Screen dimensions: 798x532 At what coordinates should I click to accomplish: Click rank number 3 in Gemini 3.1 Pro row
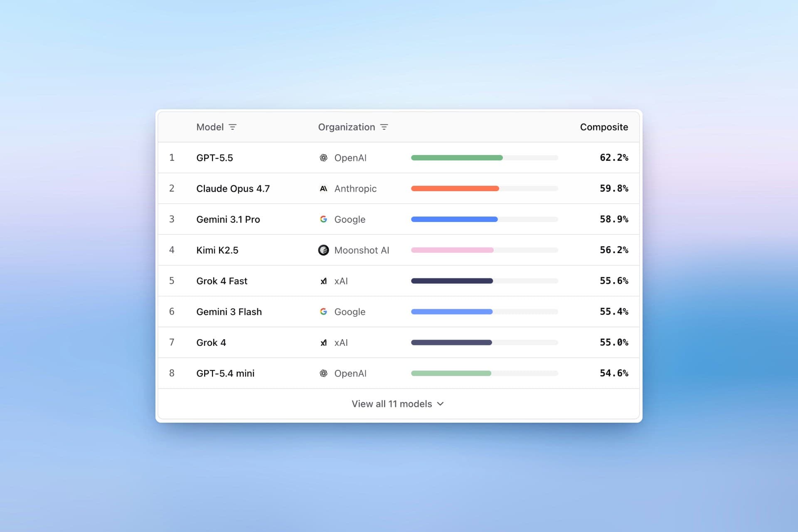tap(172, 219)
